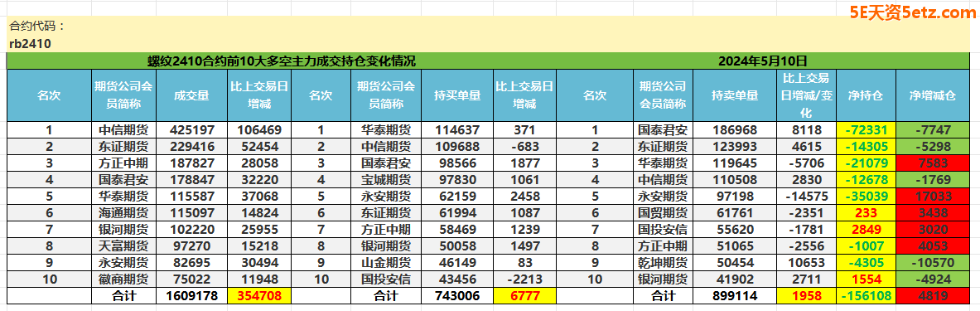Click the 天富期货 cell
The width and height of the screenshot is (980, 311).
pos(123,246)
